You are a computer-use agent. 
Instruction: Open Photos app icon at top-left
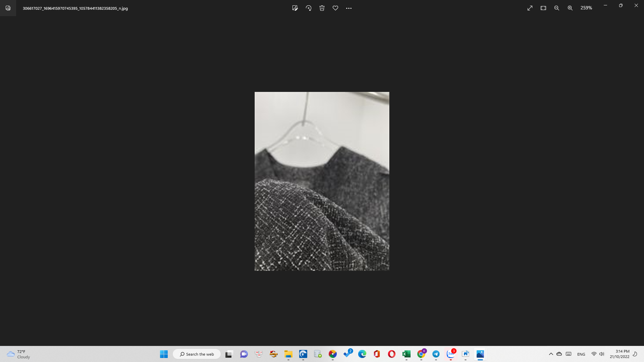(8, 8)
